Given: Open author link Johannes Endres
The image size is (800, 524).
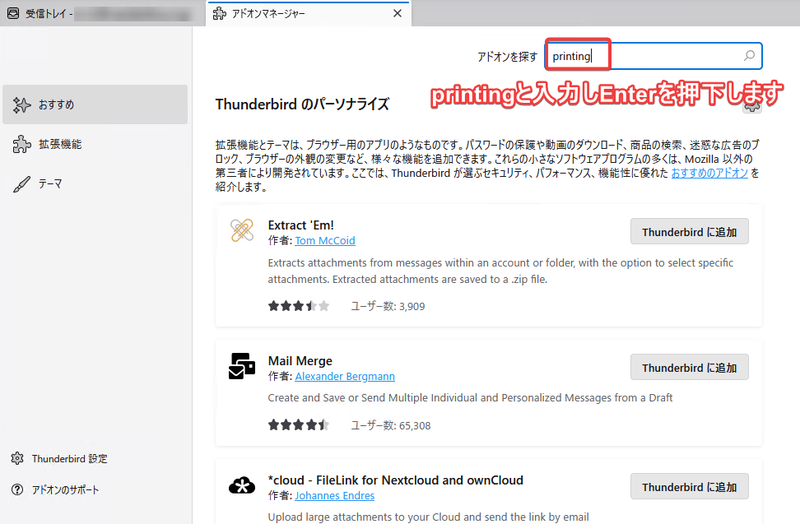Looking at the screenshot, I should click(x=335, y=495).
